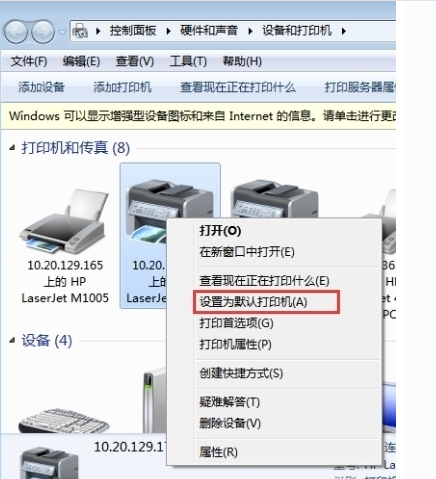The height and width of the screenshot is (479, 436).
Task: Open the 工具(T) menu
Action: pyautogui.click(x=188, y=61)
